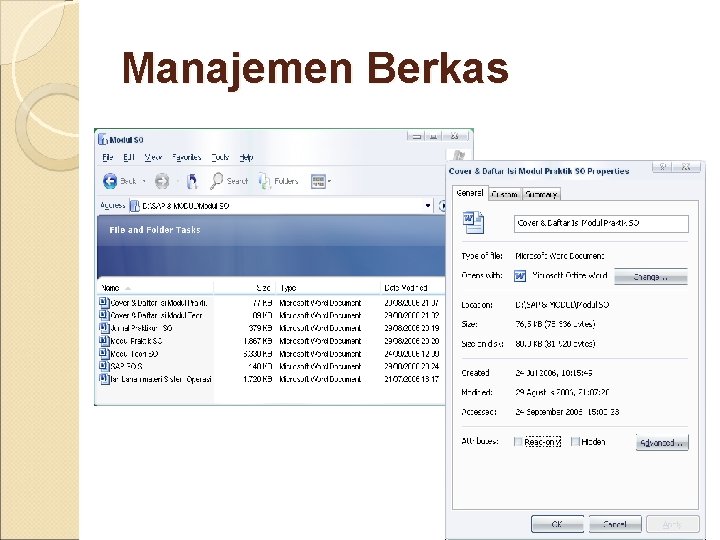Open the Help menu
The height and width of the screenshot is (540, 720).
(246, 157)
